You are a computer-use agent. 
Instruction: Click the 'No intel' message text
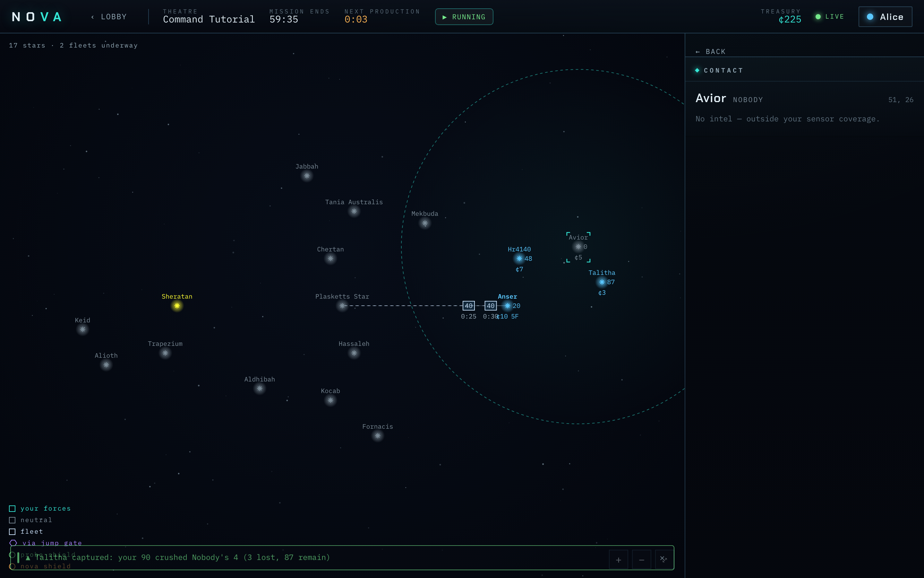point(787,119)
